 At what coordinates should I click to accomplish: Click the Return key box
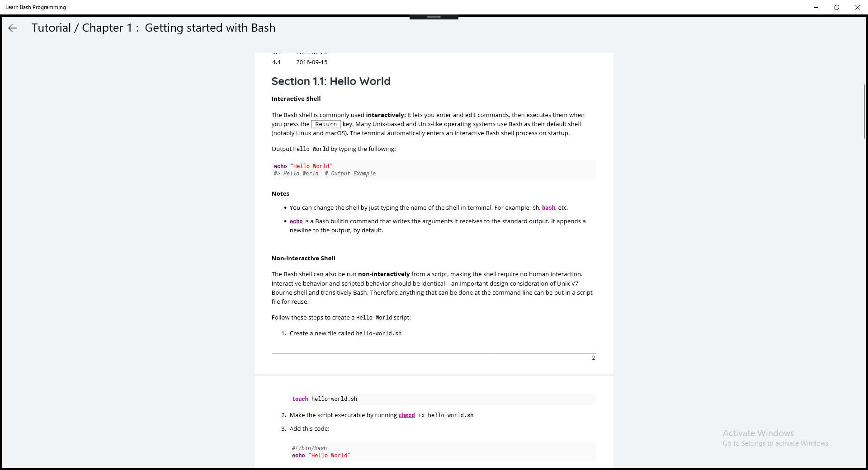click(326, 124)
